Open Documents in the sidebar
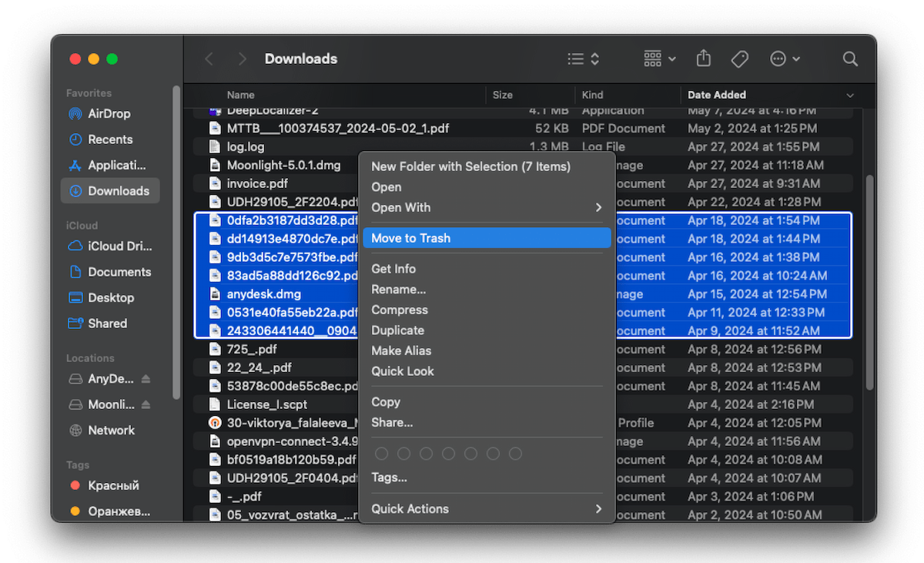The image size is (924, 563). tap(109, 272)
